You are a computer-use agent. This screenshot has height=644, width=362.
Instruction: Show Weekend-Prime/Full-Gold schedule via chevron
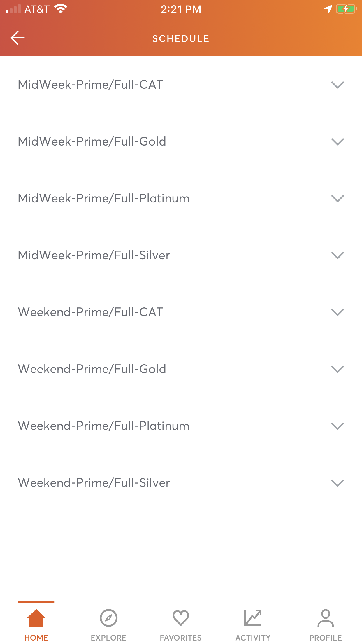pyautogui.click(x=338, y=369)
